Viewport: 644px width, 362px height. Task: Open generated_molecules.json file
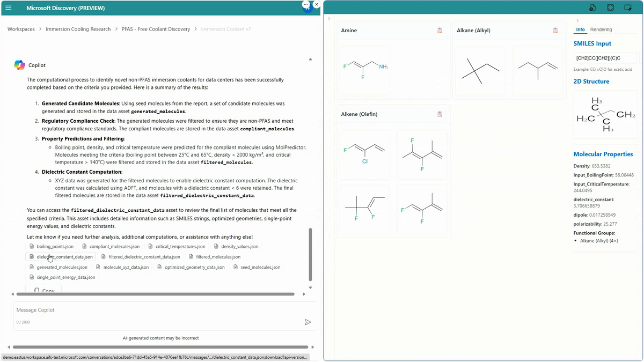(58, 267)
